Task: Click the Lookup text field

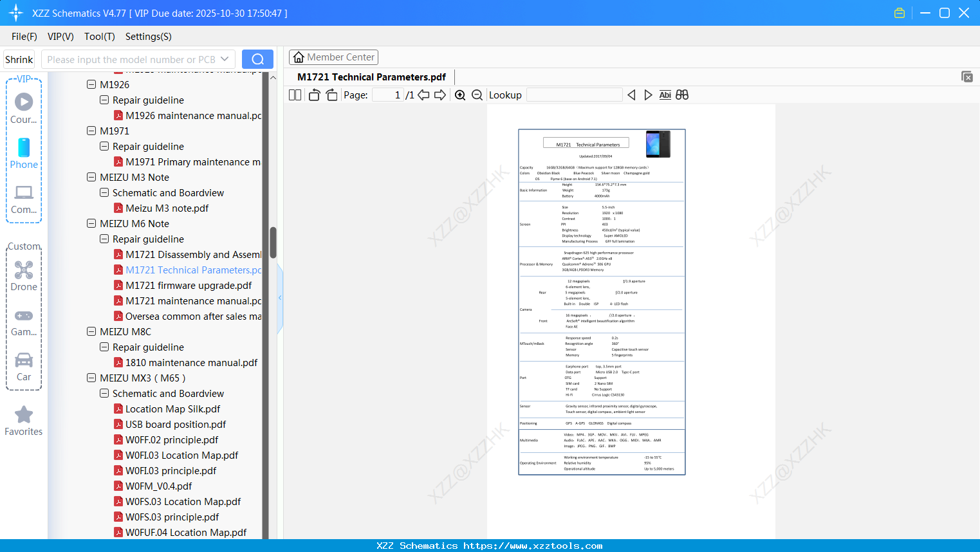Action: (x=575, y=95)
